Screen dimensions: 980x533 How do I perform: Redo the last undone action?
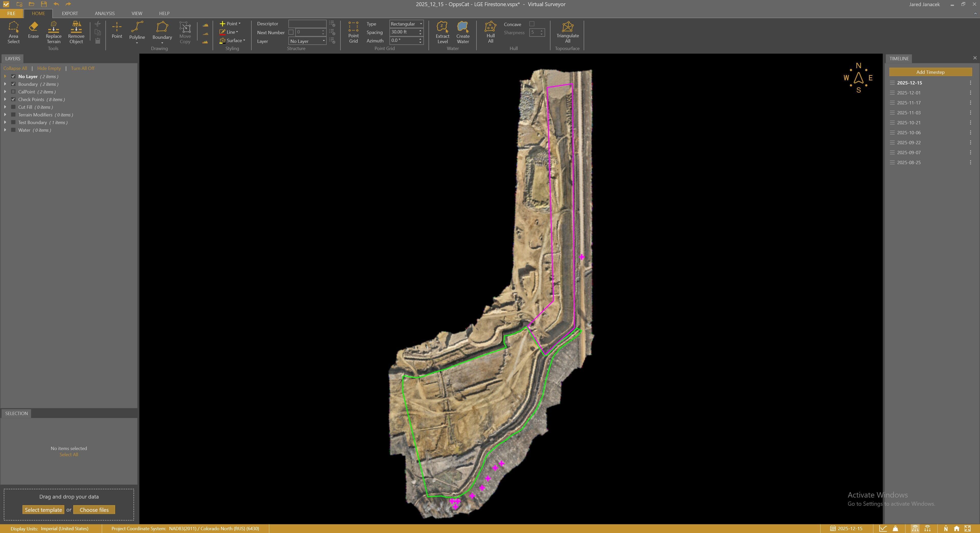click(68, 4)
